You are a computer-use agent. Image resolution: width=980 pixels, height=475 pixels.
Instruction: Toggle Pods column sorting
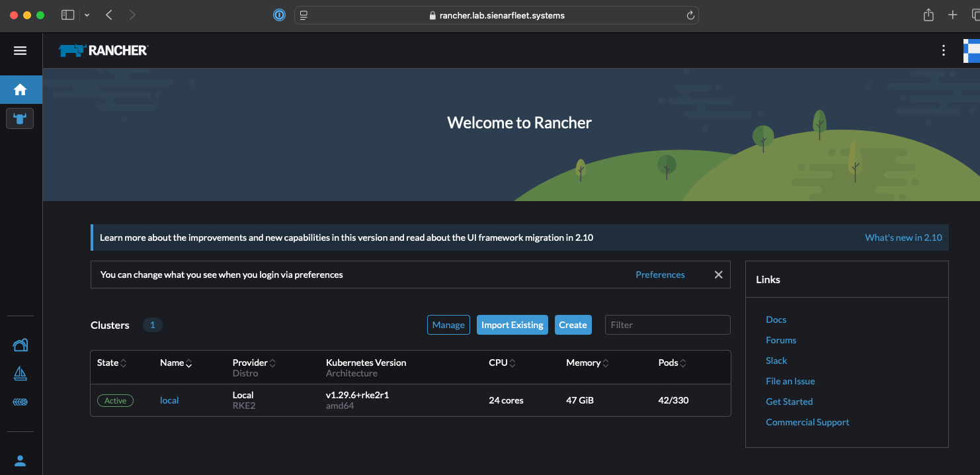tap(671, 363)
